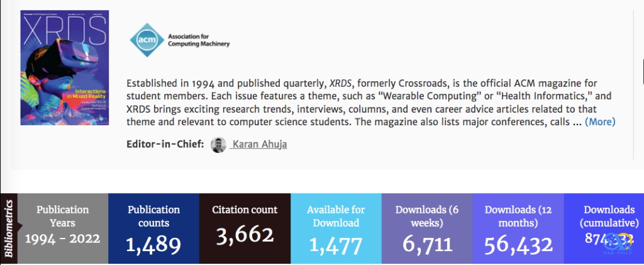Click the black arrow notch beside Bibliometrics

[19, 228]
